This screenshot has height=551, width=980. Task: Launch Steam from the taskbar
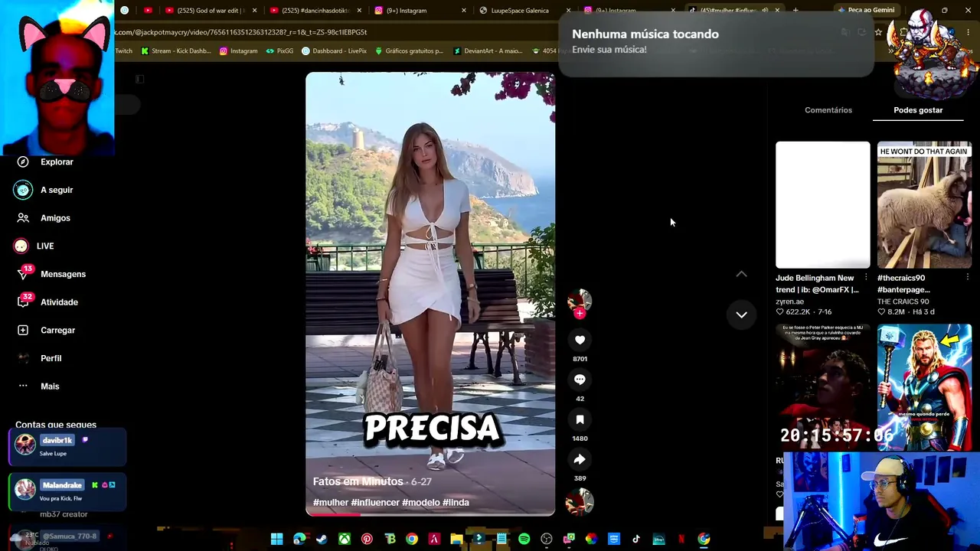[x=322, y=539]
